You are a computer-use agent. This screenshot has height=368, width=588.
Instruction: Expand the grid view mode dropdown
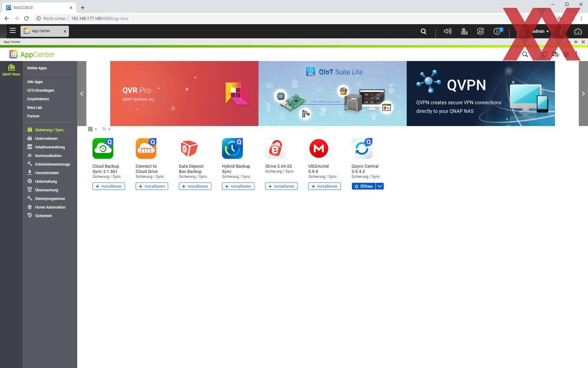[93, 129]
